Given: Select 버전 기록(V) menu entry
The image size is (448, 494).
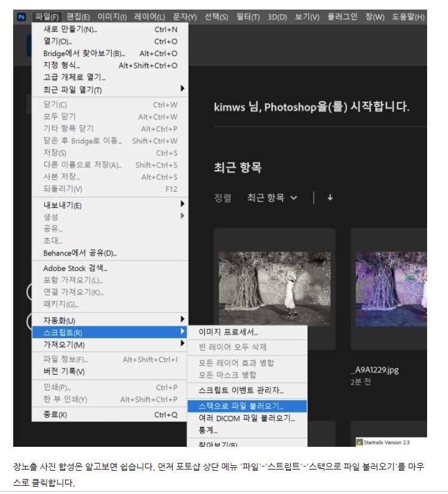Looking at the screenshot, I should (x=110, y=372).
